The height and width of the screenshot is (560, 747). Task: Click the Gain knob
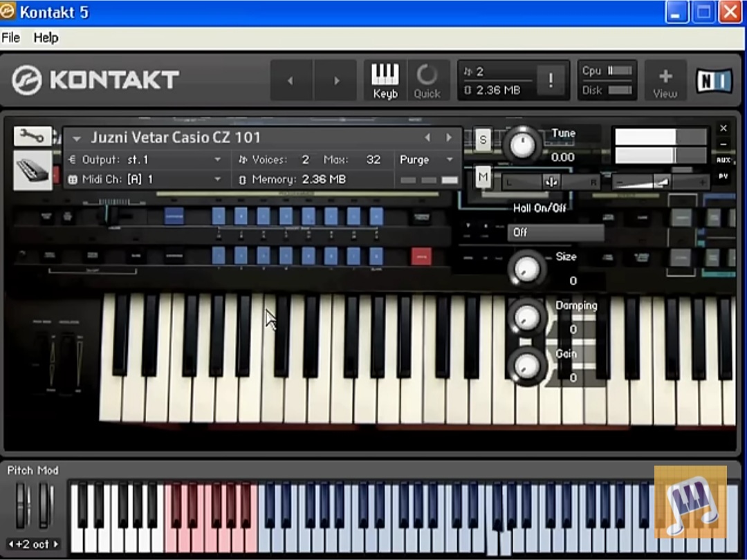click(526, 365)
